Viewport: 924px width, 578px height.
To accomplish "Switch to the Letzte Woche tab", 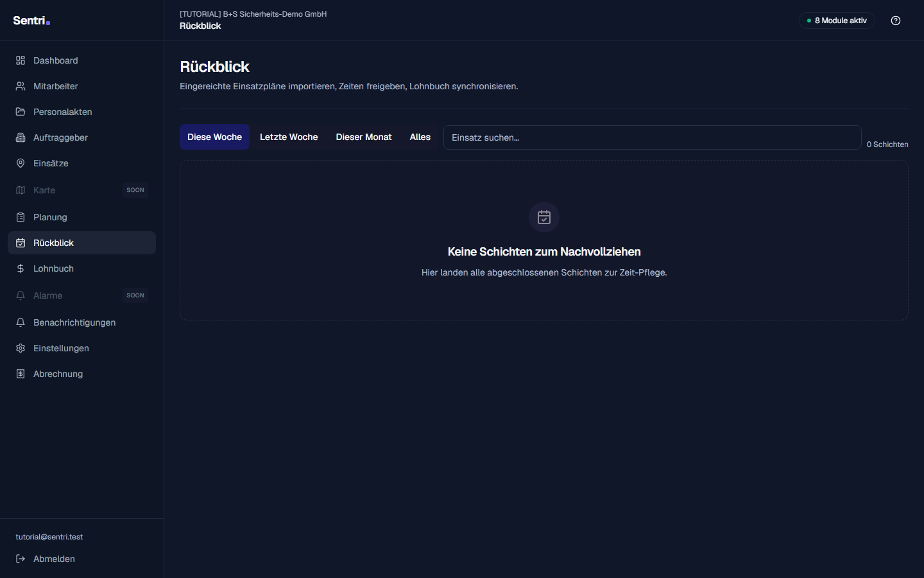I will tap(289, 137).
